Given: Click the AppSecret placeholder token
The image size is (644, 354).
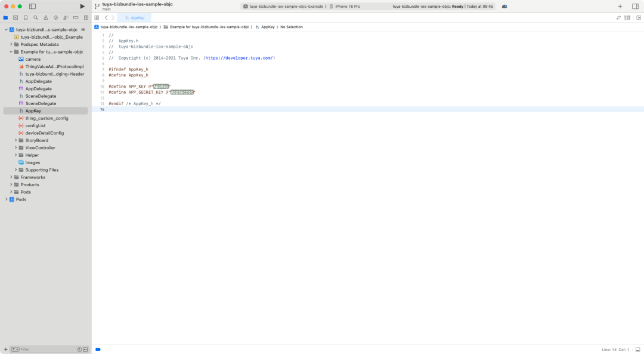Looking at the screenshot, I should [x=182, y=92].
